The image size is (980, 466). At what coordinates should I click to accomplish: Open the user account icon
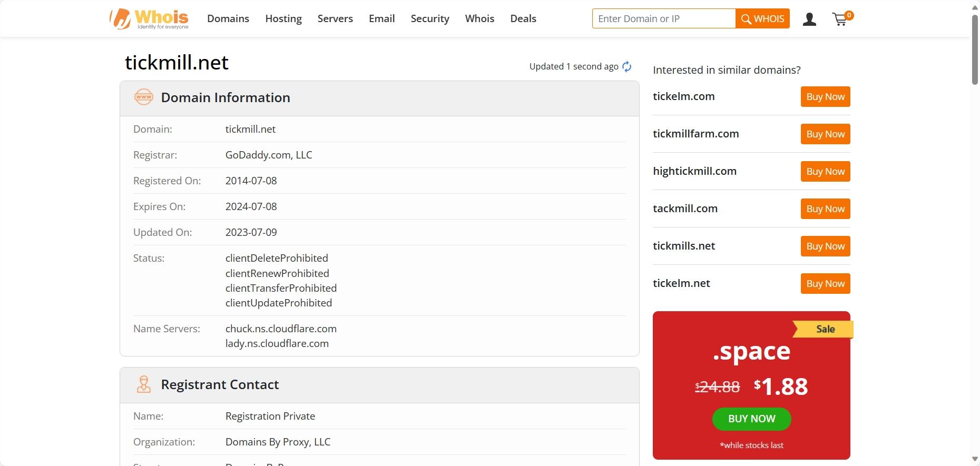click(809, 19)
